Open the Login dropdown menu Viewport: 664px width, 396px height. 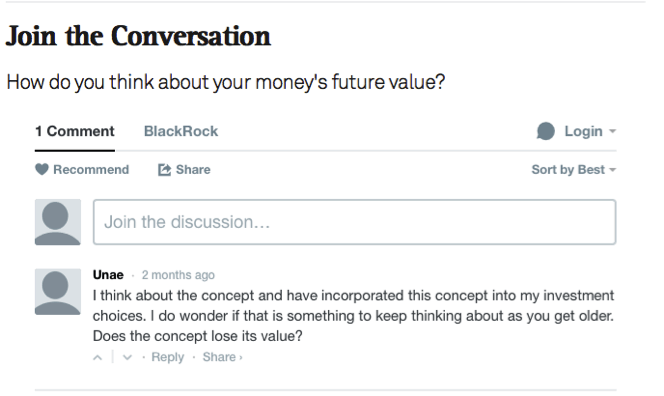tap(590, 131)
